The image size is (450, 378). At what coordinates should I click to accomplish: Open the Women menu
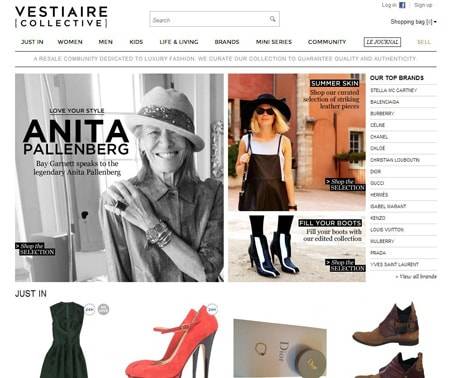coord(70,42)
